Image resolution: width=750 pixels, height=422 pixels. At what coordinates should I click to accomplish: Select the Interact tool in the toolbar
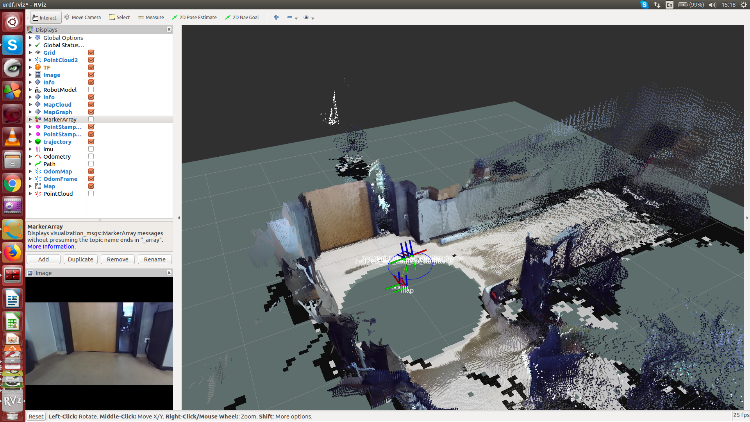click(44, 17)
